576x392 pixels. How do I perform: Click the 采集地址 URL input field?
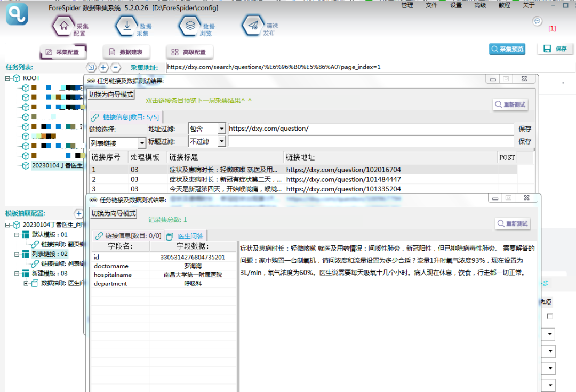370,67
